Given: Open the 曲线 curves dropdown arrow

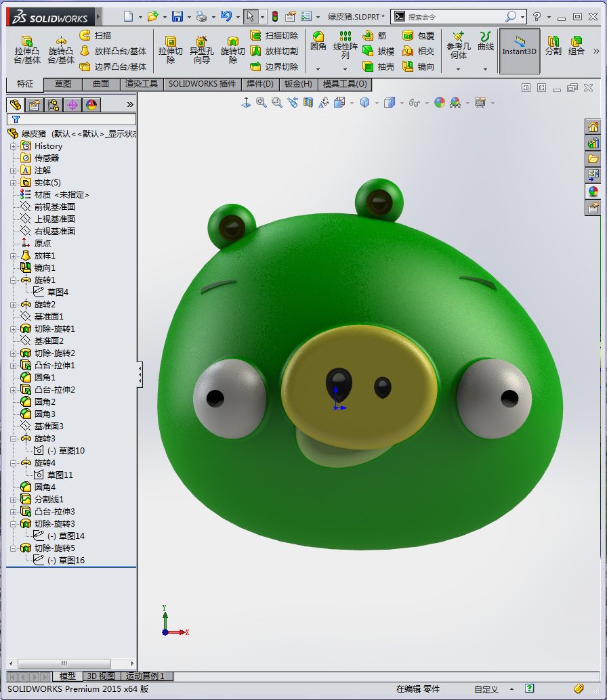Looking at the screenshot, I should pyautogui.click(x=485, y=69).
